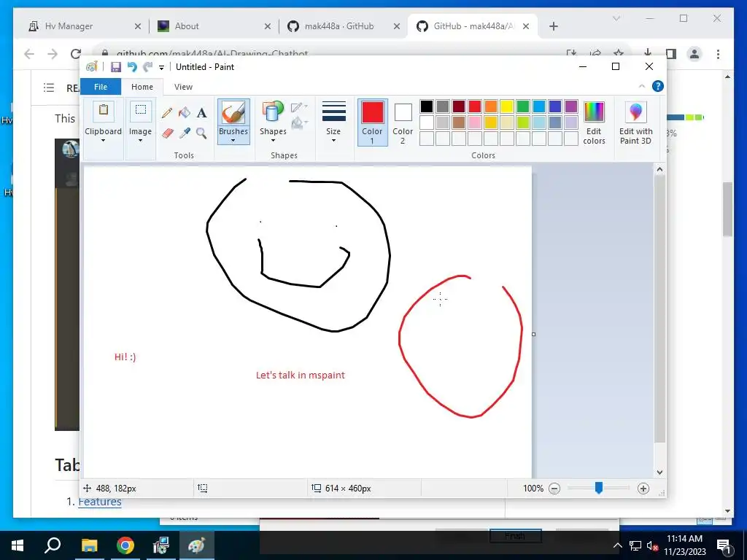The width and height of the screenshot is (747, 560).
Task: Open the notification center icon
Action: tap(724, 546)
